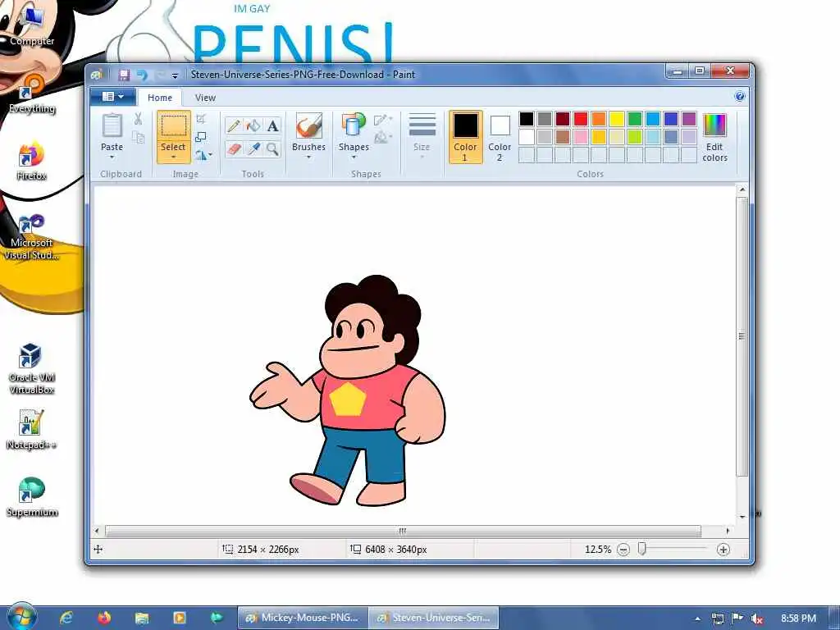Open Oracle VM VirtualBox desktop icon
The width and height of the screenshot is (840, 630).
32,368
